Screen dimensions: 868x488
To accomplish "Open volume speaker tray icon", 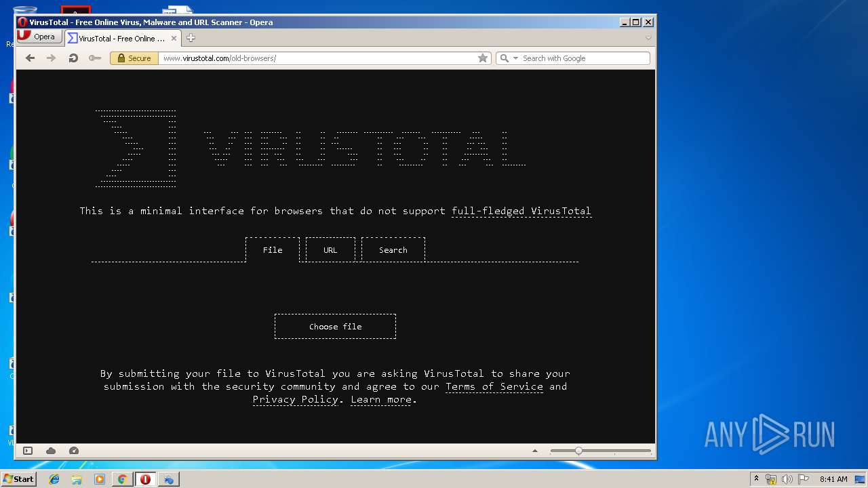I will [x=787, y=479].
